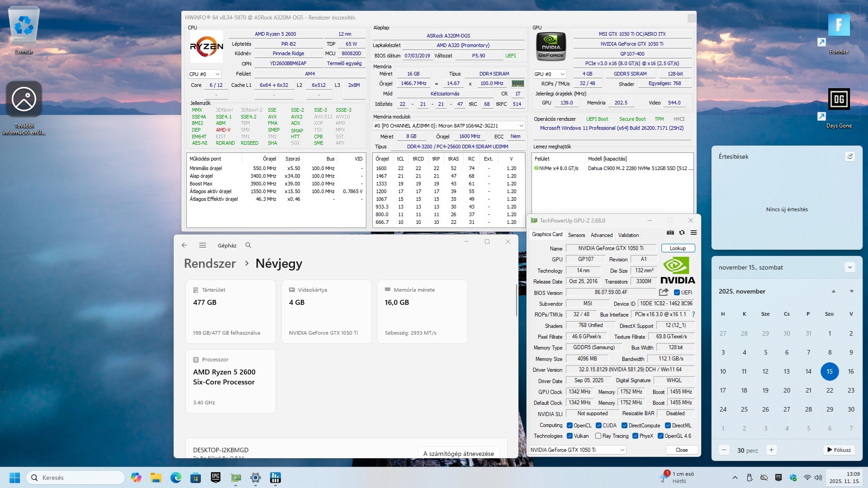Click the Bus Interface question mark help icon
The width and height of the screenshot is (868, 488).
693,314
